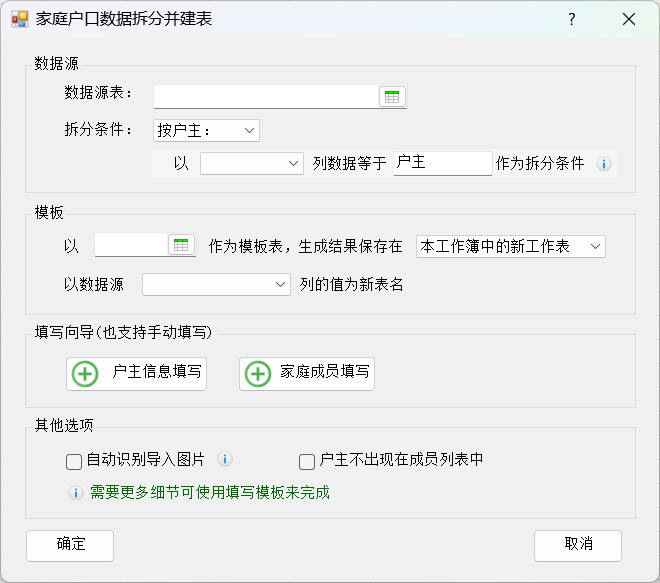
Task: Click the data source table input field
Action: 266,96
